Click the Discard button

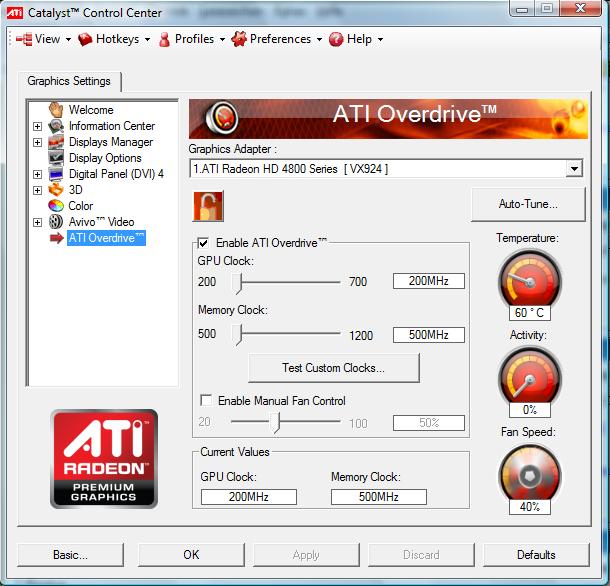point(421,554)
